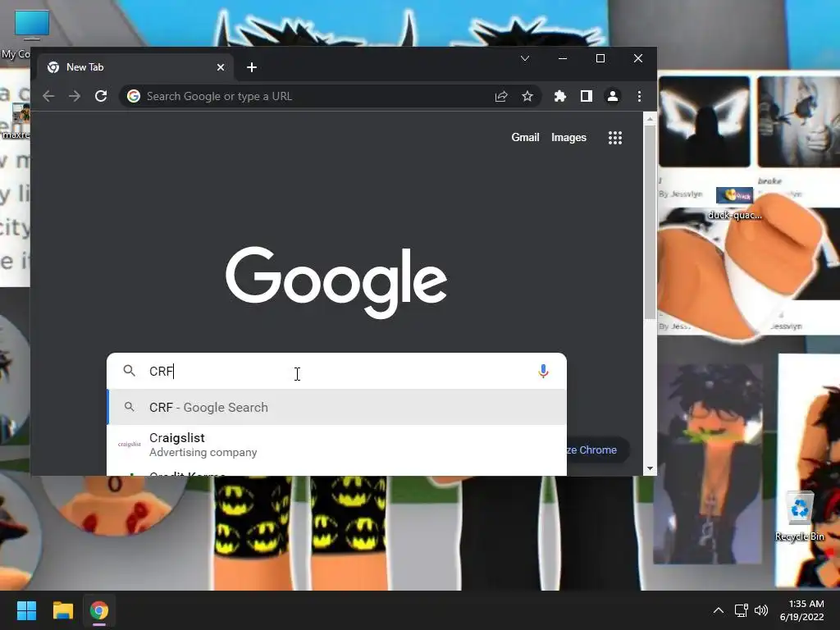Open the network tray icon

point(742,610)
